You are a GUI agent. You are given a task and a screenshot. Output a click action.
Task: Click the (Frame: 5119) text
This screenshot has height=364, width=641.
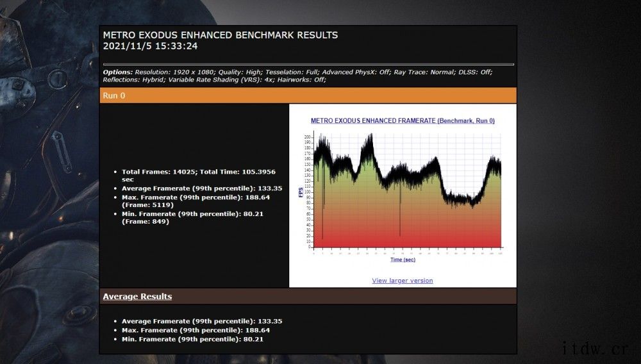tap(147, 205)
